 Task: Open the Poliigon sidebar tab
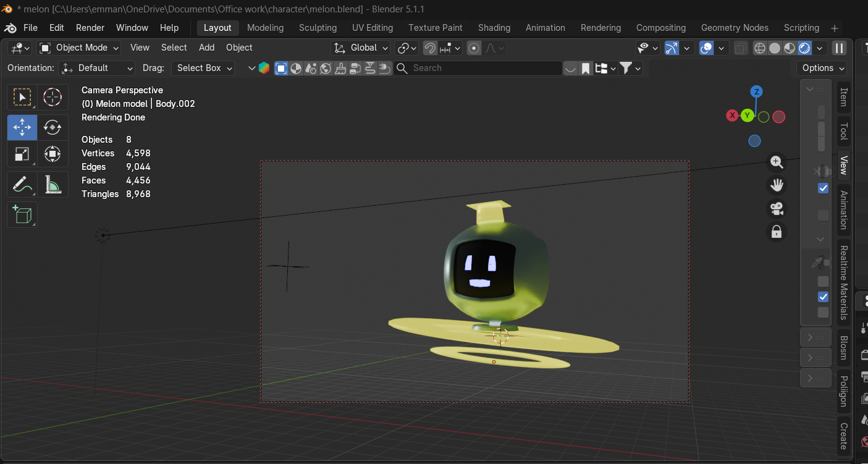pyautogui.click(x=843, y=390)
